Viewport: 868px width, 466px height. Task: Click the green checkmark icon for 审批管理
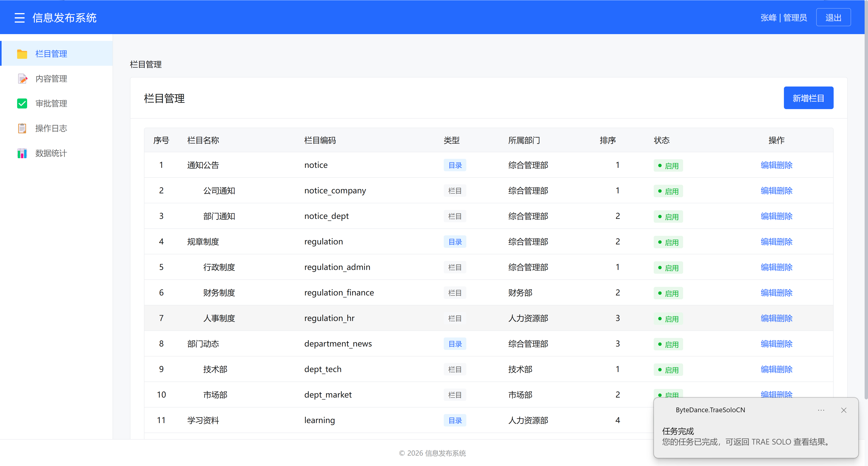pos(22,103)
